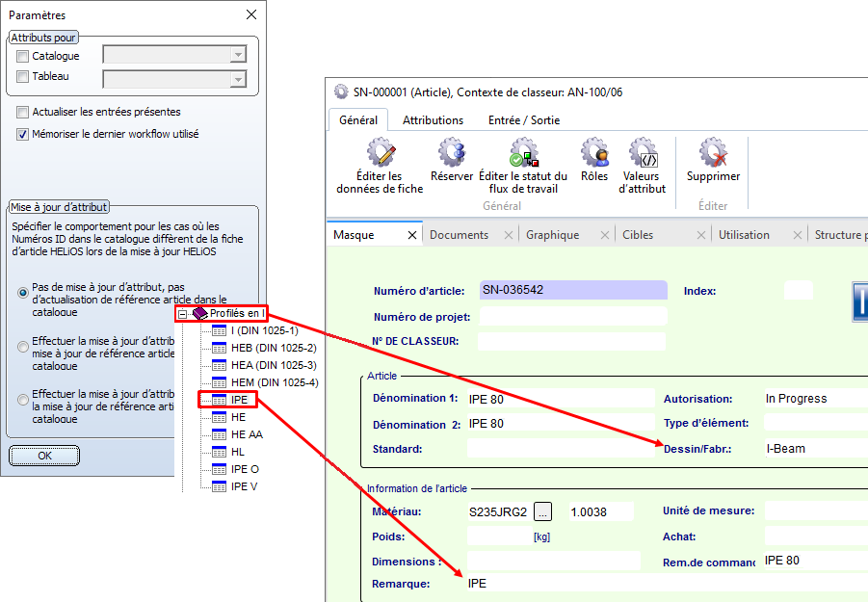Select third radio: la mise à jour de référence

click(23, 400)
